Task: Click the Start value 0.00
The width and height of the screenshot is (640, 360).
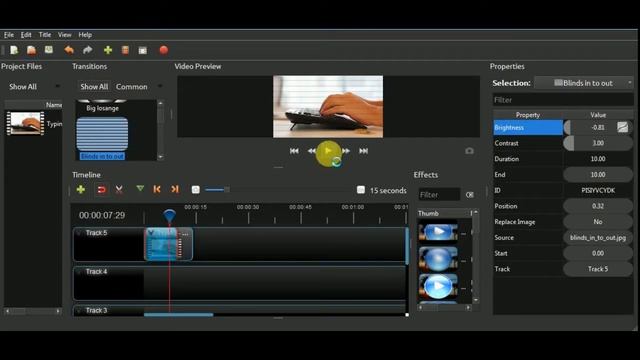Action: point(598,253)
